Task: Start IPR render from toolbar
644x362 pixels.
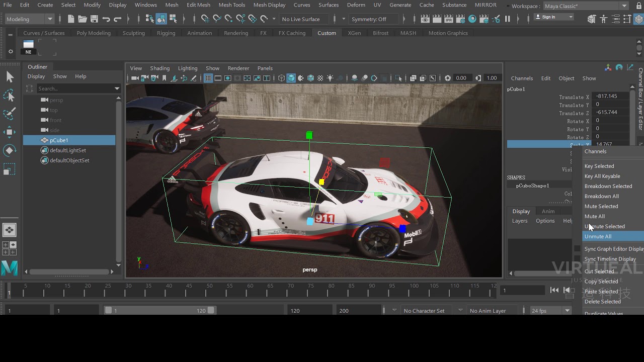Action: coord(449,19)
